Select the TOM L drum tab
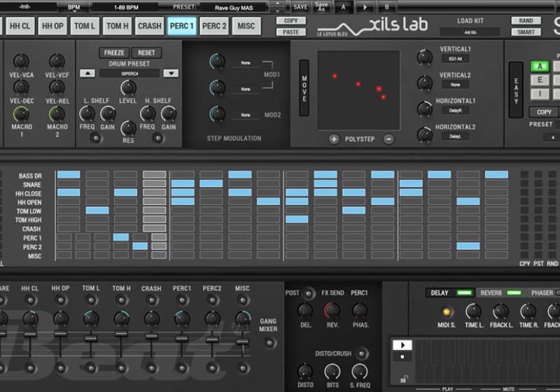This screenshot has height=392, width=560. click(x=85, y=26)
